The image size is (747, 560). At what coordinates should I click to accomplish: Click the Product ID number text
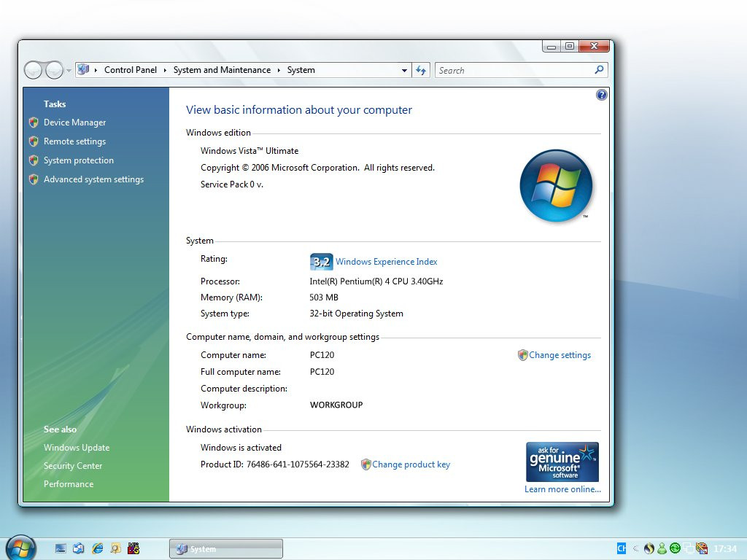point(298,464)
